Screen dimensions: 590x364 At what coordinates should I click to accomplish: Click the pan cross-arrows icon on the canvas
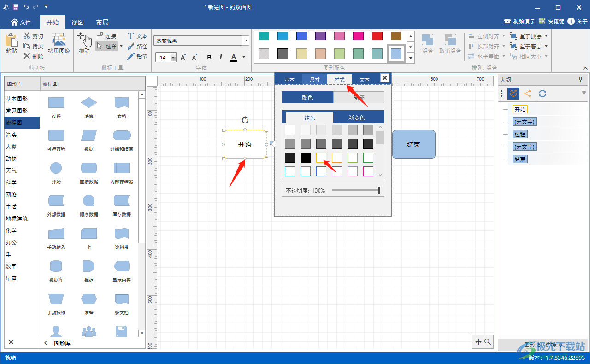478,342
